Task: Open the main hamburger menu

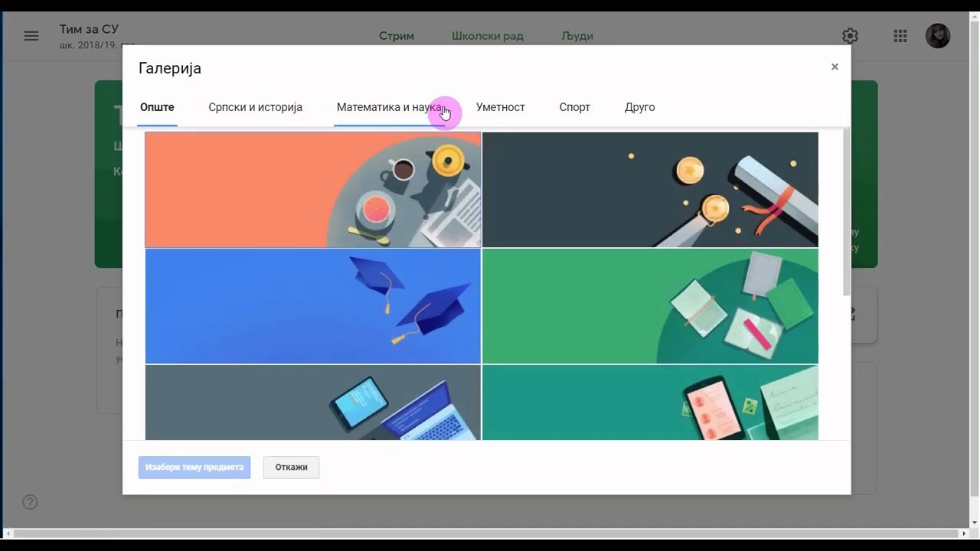Action: [31, 36]
